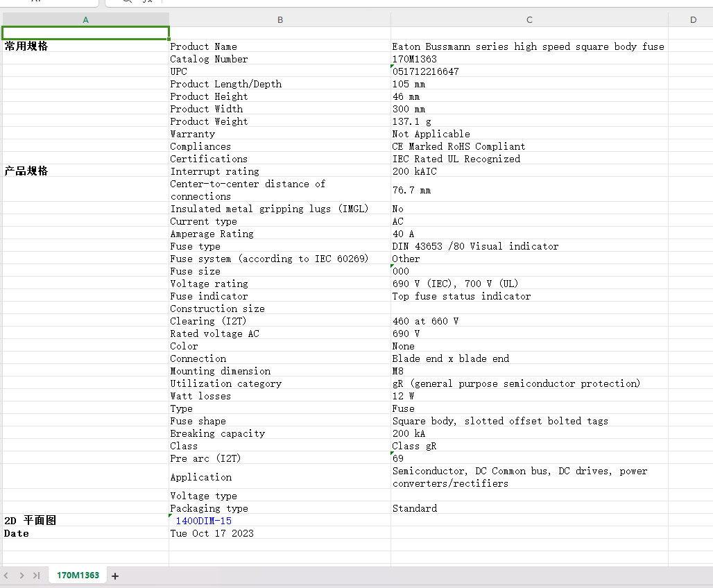Select CE Marked RoHS Compliant cell
Image resolution: width=713 pixels, height=588 pixels.
coord(529,146)
